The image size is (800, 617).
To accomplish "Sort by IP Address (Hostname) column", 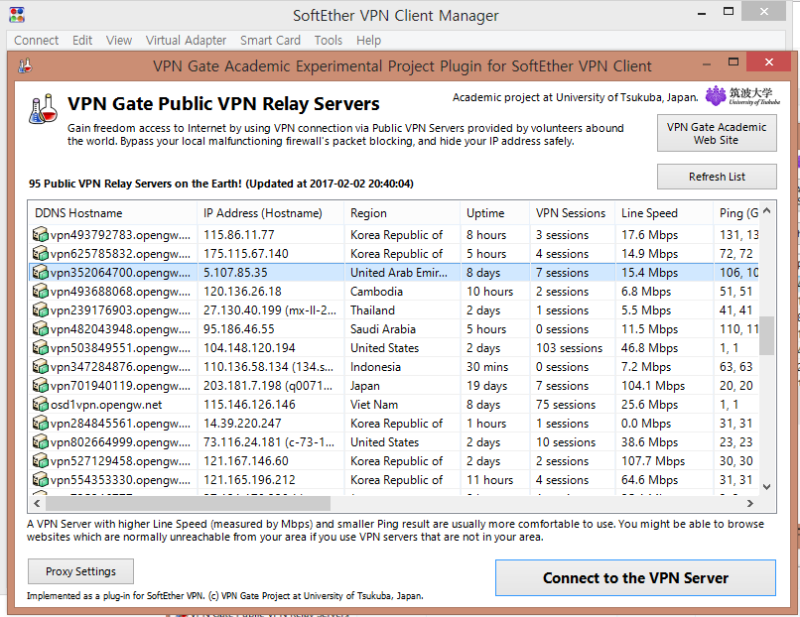I will pos(270,213).
